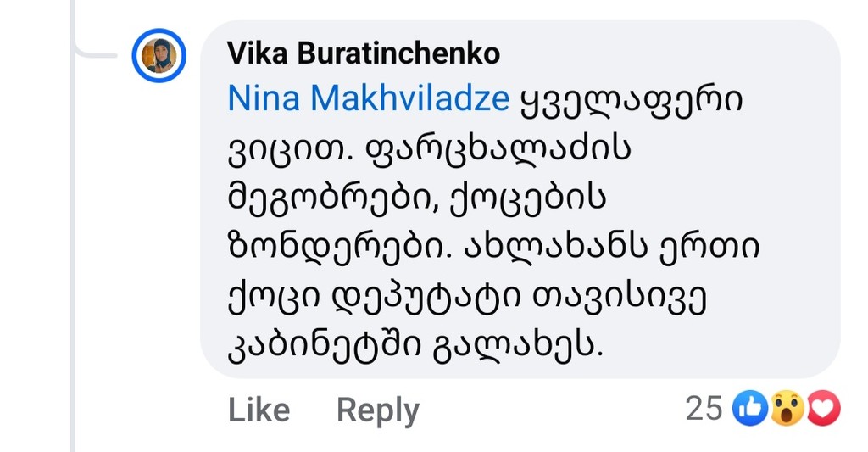Open Vika Buratinchenko's profile picture

pyautogui.click(x=159, y=55)
